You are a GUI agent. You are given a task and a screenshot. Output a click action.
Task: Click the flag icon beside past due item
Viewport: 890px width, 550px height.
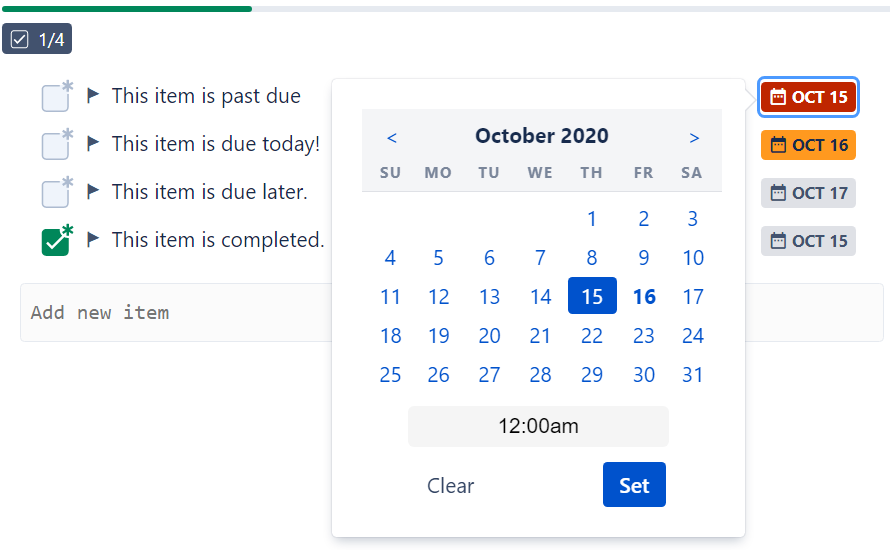point(93,96)
